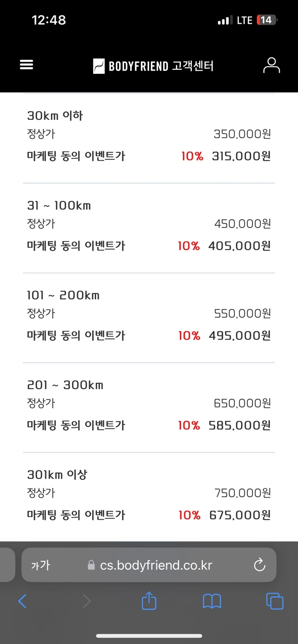Tap the cs.bodyfriend.co.kr address bar

tap(156, 565)
